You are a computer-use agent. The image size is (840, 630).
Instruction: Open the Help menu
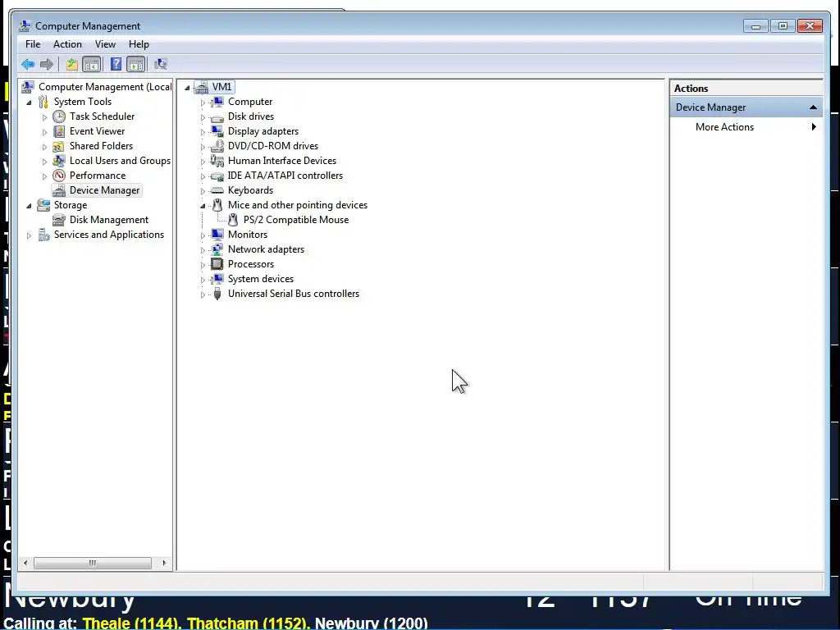139,44
